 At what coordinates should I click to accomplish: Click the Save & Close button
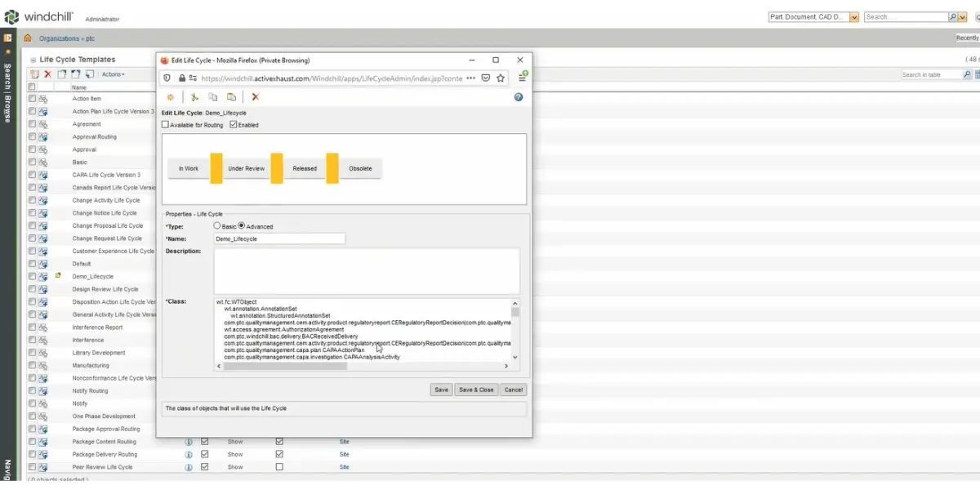pos(476,390)
